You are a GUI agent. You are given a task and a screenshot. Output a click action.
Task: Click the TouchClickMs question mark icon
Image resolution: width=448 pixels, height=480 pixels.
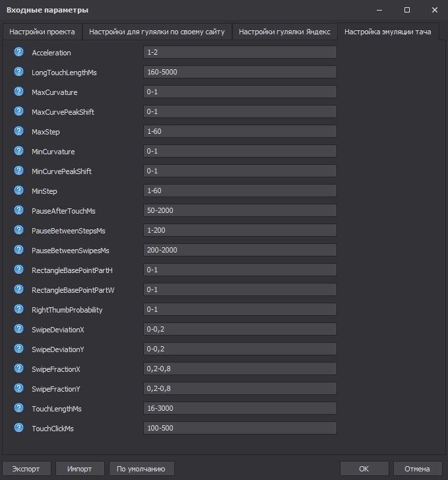(x=18, y=428)
